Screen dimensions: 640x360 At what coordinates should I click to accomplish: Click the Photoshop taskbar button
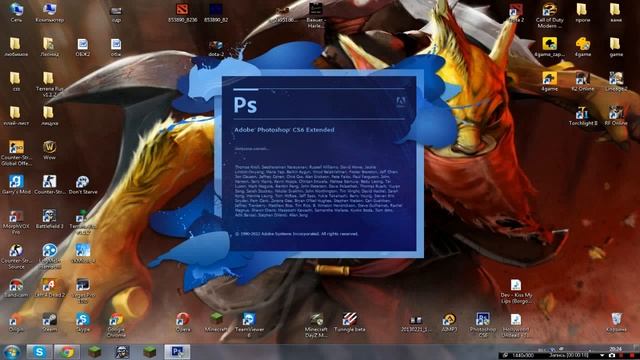click(177, 352)
